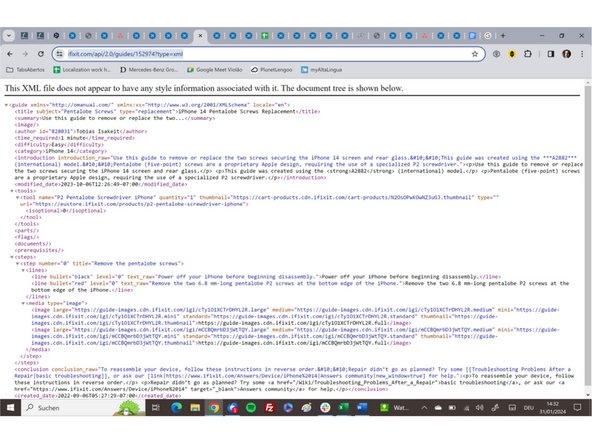
Task: Open the tab search dropdown arrow
Action: tap(9, 35)
